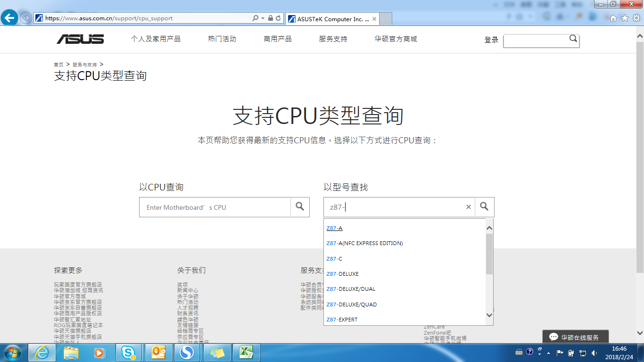This screenshot has height=362, width=644.
Task: Open 人才招聘 footer link
Action: pyautogui.click(x=188, y=308)
